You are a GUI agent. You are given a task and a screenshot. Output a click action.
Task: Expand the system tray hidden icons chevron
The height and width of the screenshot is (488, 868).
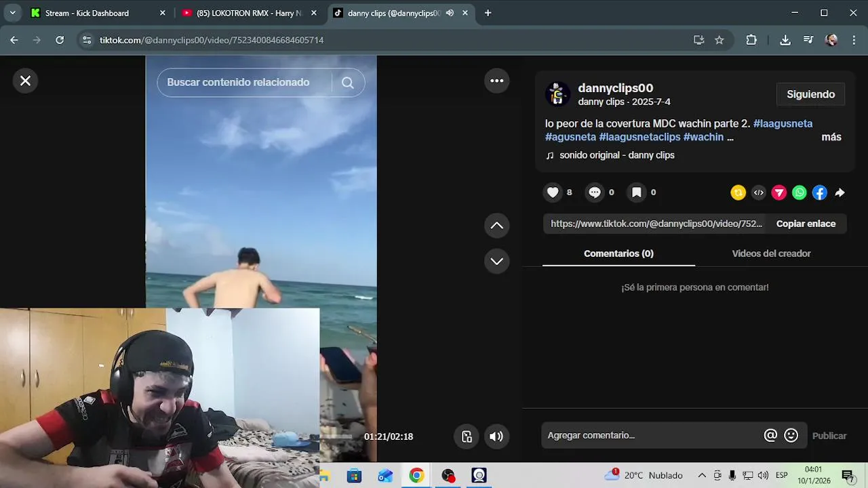click(x=702, y=476)
